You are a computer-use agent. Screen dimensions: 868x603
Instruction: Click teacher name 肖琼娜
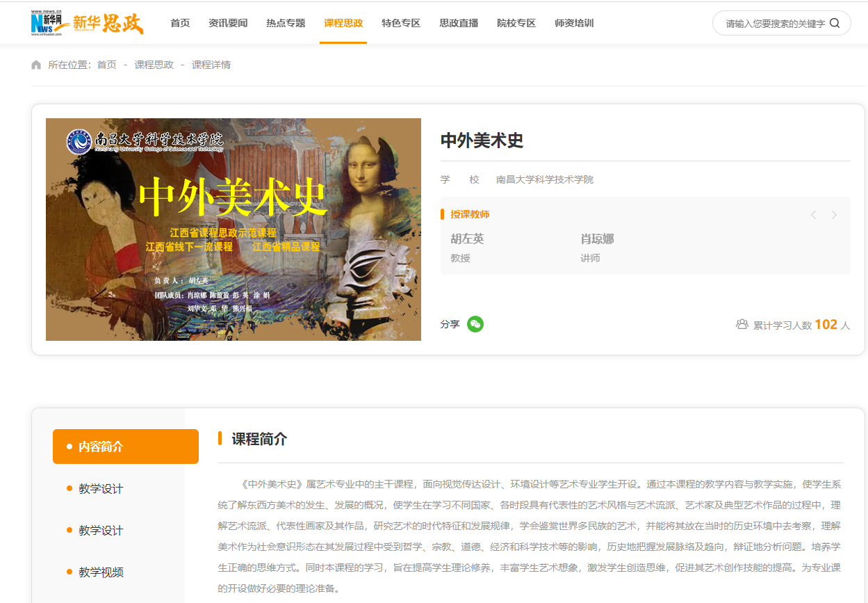(597, 239)
